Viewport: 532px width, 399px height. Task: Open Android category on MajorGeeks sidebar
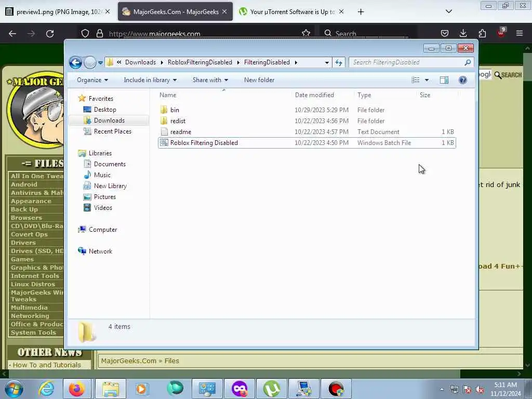tap(24, 184)
